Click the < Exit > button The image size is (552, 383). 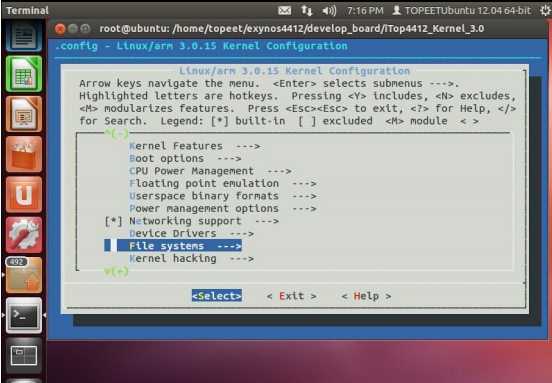coord(291,296)
